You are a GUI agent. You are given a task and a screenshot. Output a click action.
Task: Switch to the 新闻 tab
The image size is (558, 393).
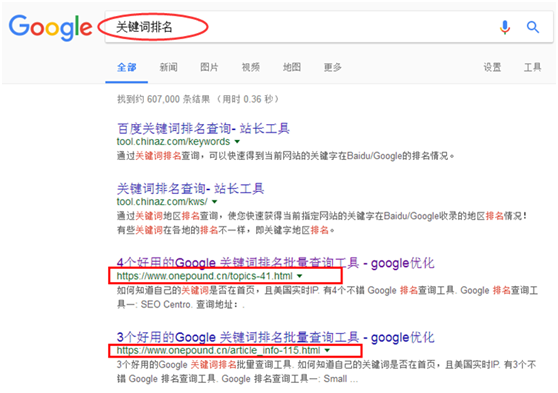click(x=168, y=67)
